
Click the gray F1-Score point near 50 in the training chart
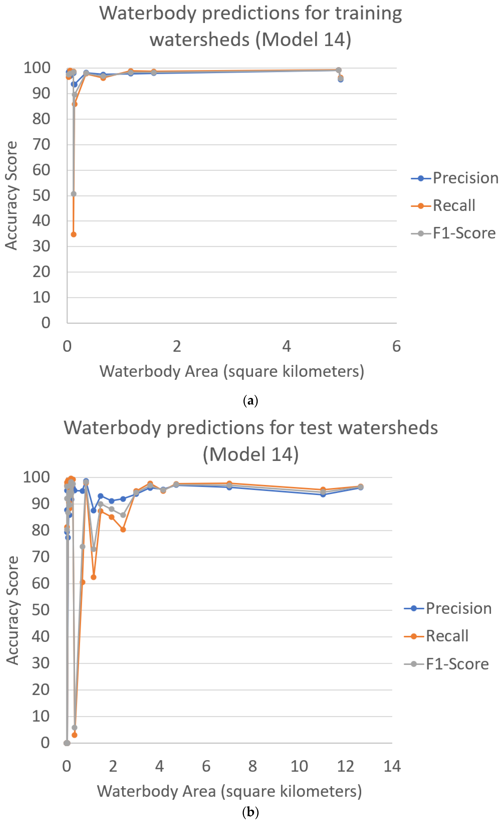click(74, 194)
